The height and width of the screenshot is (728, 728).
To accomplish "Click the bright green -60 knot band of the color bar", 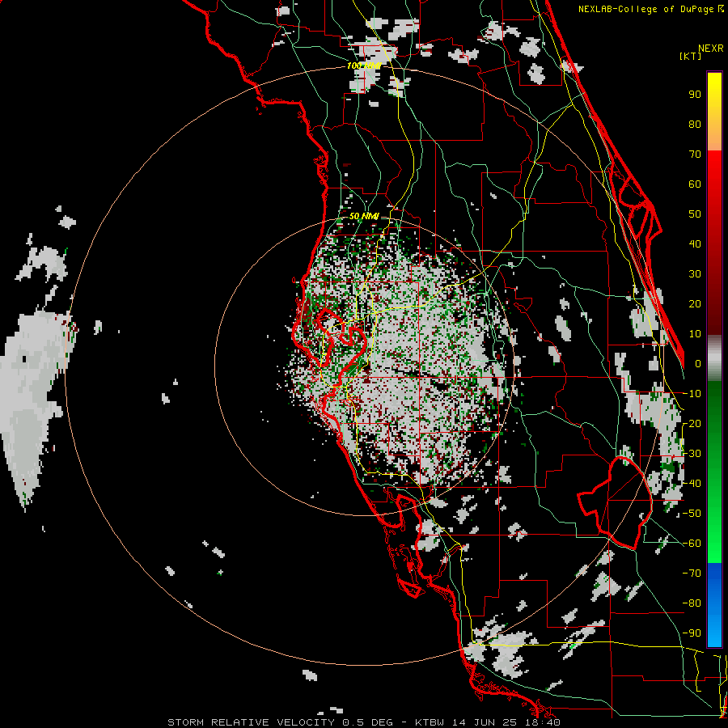I will pos(714,544).
